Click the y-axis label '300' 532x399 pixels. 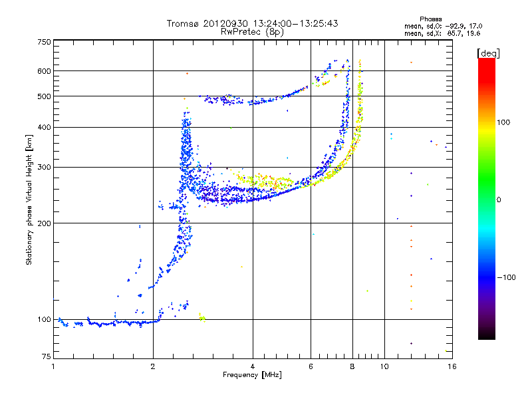44,167
